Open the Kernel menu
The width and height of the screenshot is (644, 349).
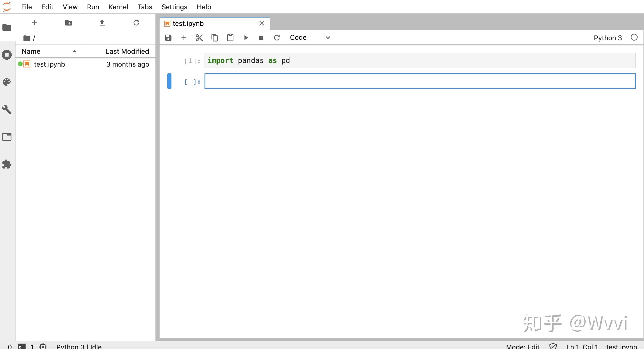118,7
